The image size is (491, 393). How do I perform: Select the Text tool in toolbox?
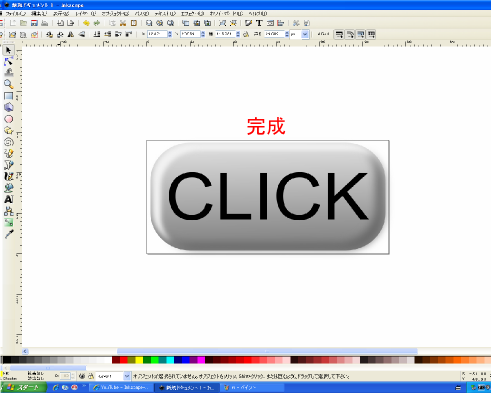[9, 199]
